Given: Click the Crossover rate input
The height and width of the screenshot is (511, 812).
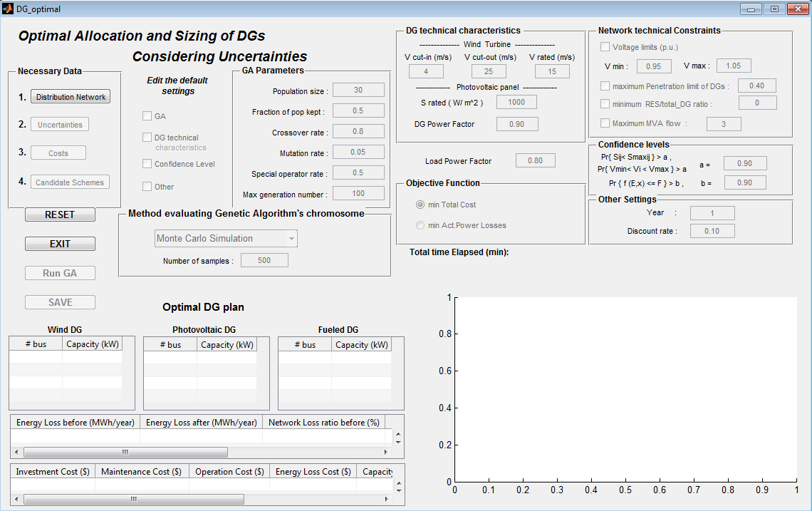Looking at the screenshot, I should tap(358, 132).
